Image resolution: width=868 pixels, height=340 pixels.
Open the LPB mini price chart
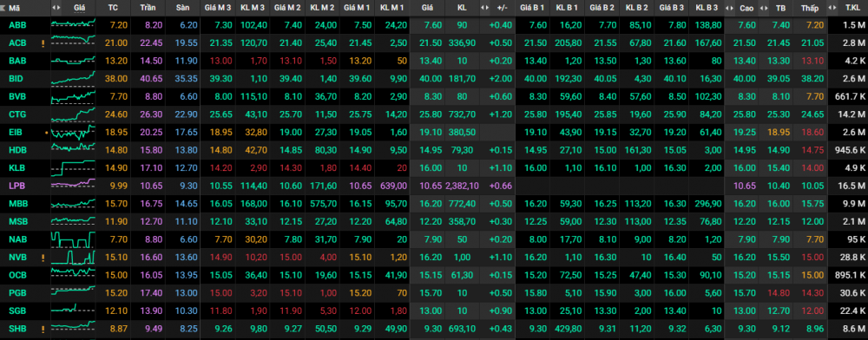(x=73, y=186)
